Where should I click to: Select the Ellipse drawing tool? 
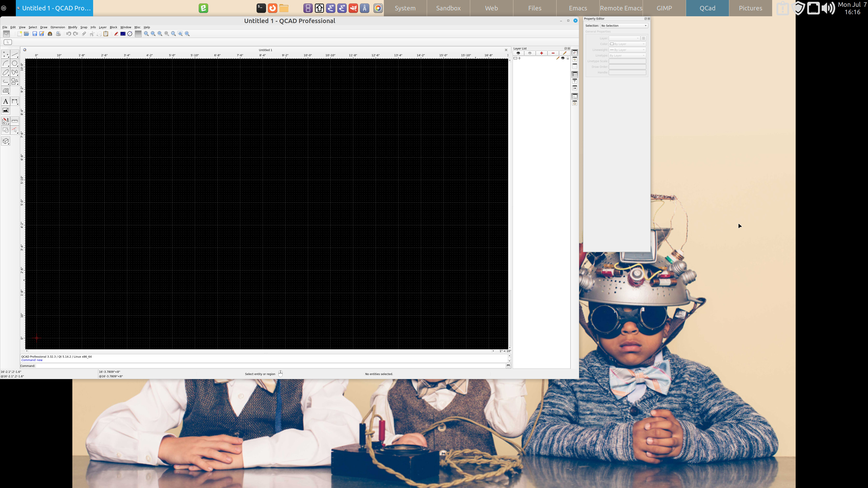(5, 72)
